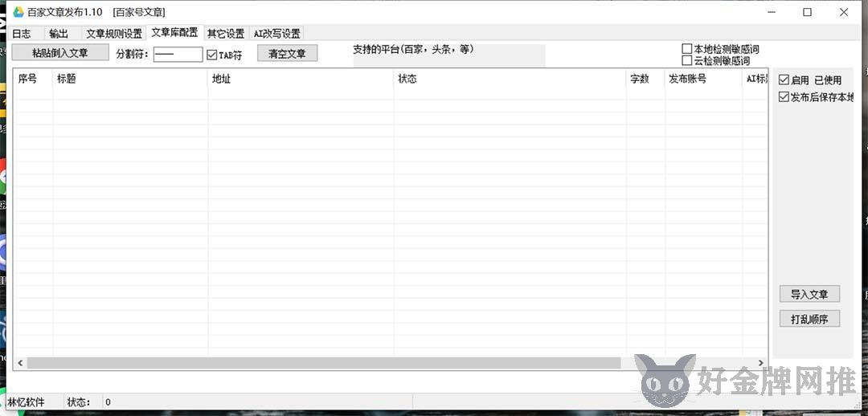
Task: Minimize the 百家文章发布 window
Action: (x=771, y=12)
